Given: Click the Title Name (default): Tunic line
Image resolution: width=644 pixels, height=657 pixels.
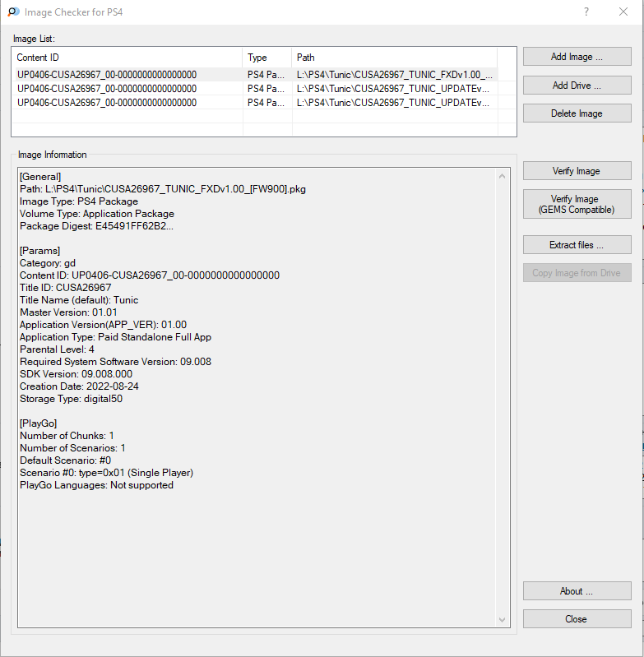Looking at the screenshot, I should click(79, 300).
